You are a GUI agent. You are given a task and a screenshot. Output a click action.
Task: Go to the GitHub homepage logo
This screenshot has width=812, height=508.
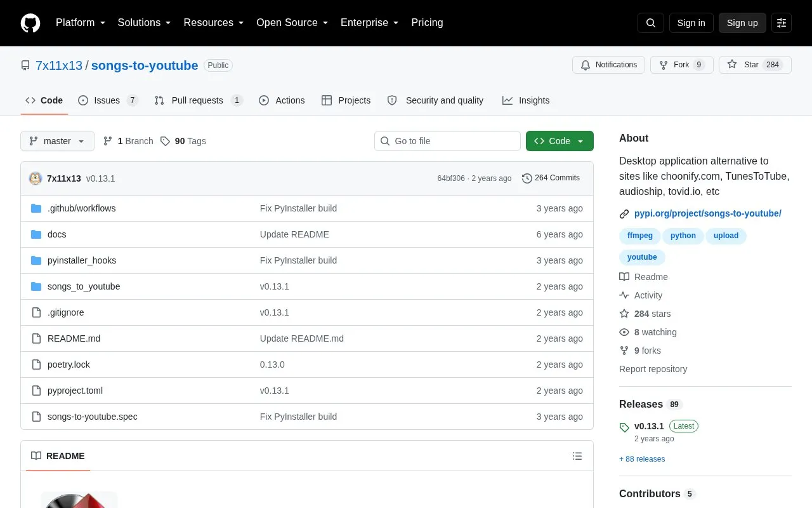[30, 23]
